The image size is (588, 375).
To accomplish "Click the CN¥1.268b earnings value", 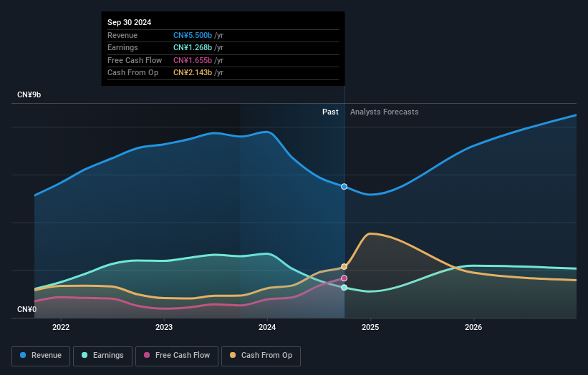I will [x=193, y=47].
